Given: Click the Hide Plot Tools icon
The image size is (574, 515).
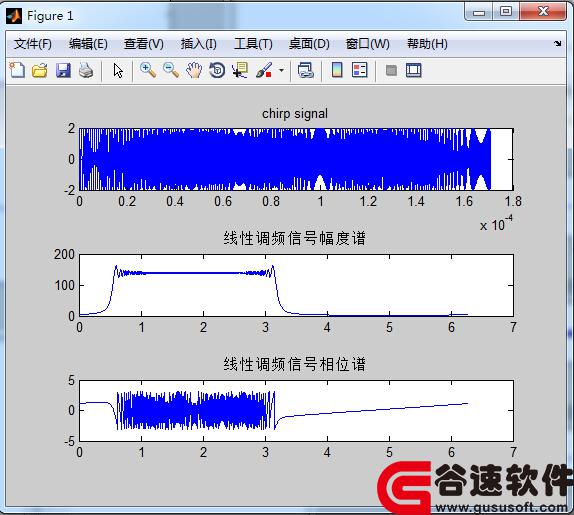Looking at the screenshot, I should 391,70.
